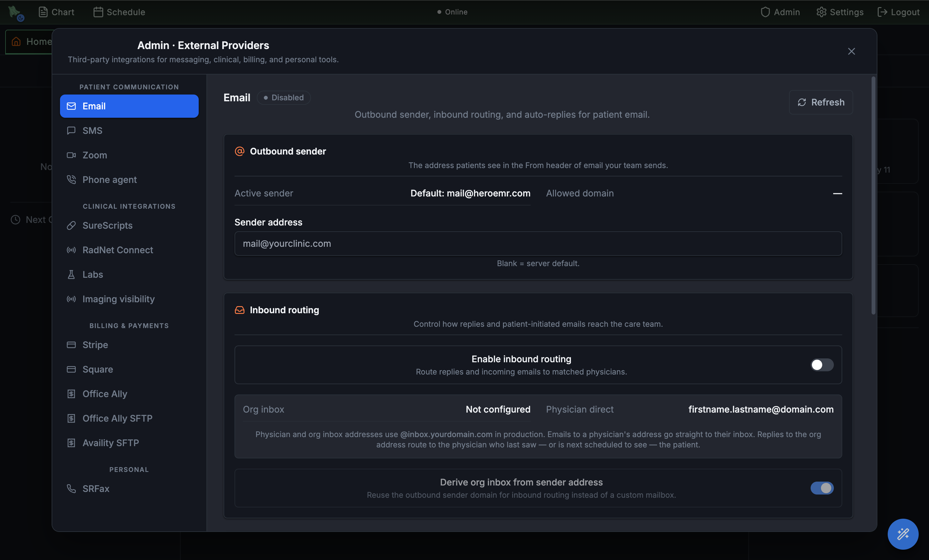
Task: Click the Outbound sender at-sign icon
Action: (x=240, y=151)
